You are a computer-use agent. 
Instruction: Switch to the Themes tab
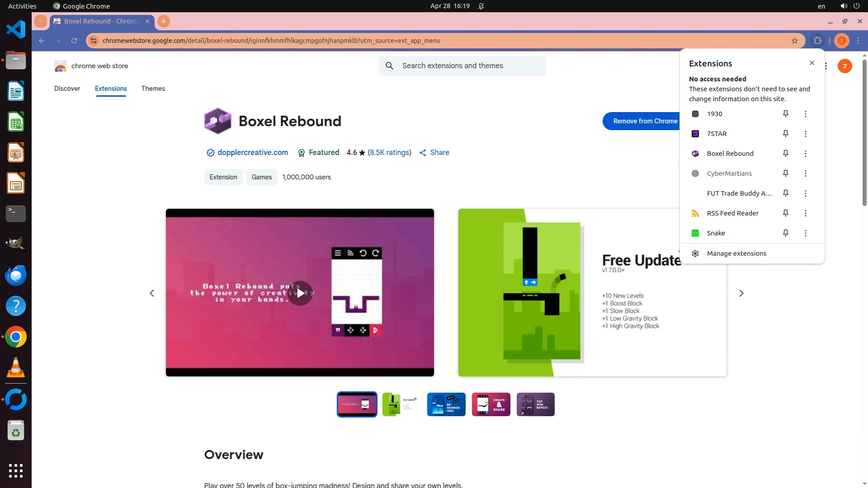153,89
